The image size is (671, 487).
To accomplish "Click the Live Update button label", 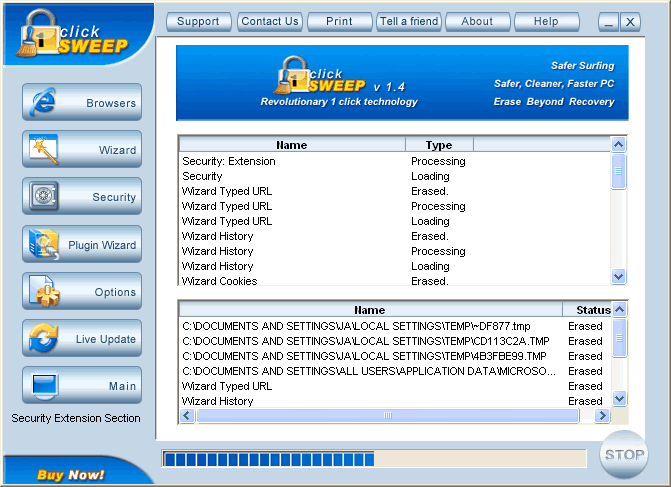I will 106,339.
